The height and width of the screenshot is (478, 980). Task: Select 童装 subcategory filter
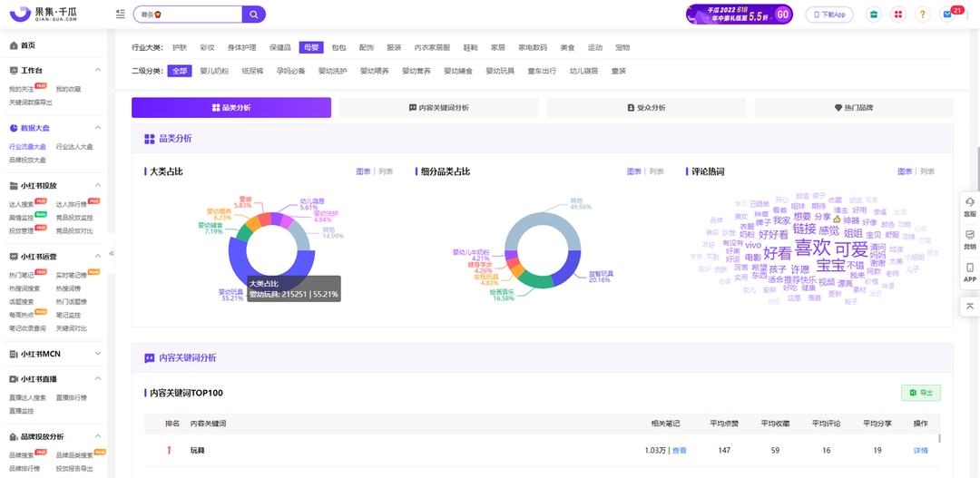(x=619, y=72)
